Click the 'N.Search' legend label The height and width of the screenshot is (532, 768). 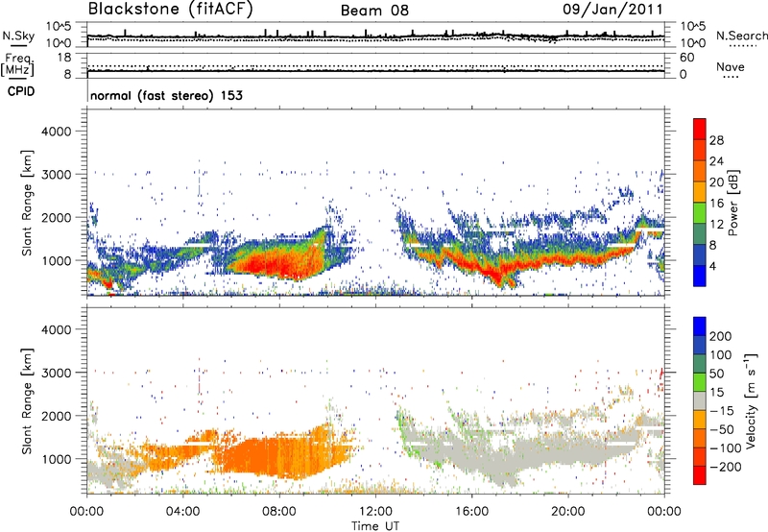[741, 36]
